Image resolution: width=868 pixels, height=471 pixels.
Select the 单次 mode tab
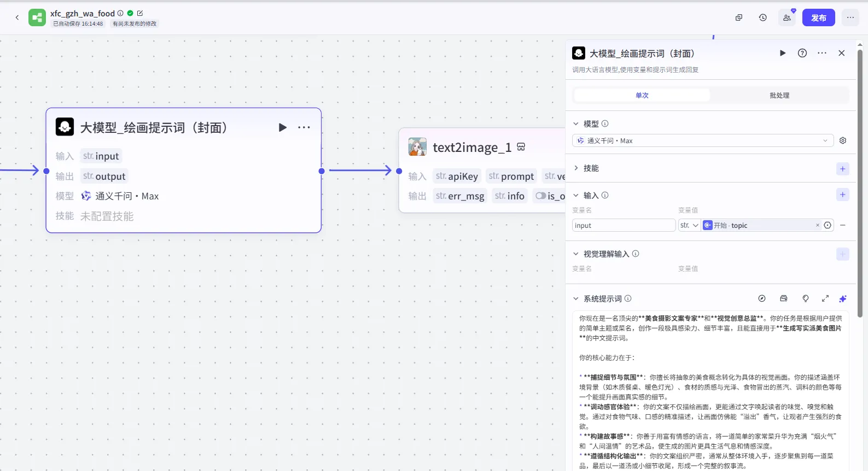click(x=642, y=95)
